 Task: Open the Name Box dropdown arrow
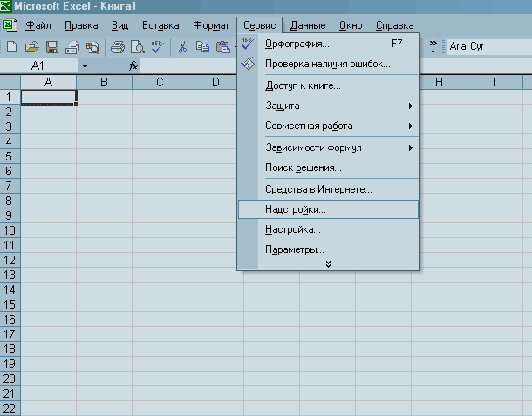(x=85, y=66)
